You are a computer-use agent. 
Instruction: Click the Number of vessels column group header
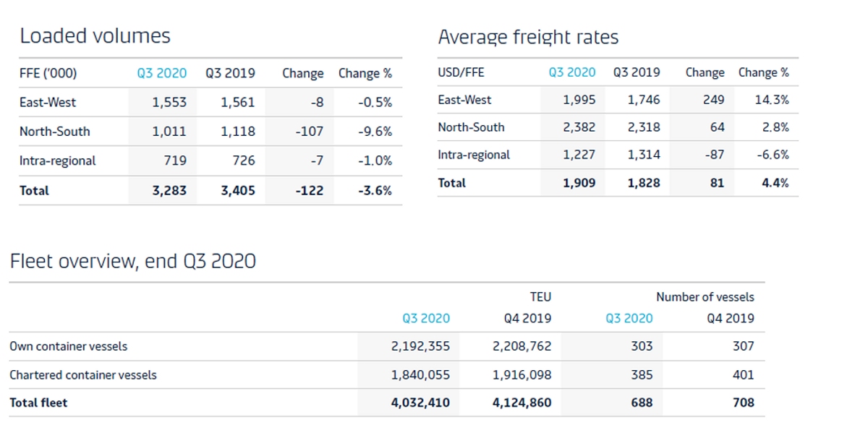tap(705, 296)
